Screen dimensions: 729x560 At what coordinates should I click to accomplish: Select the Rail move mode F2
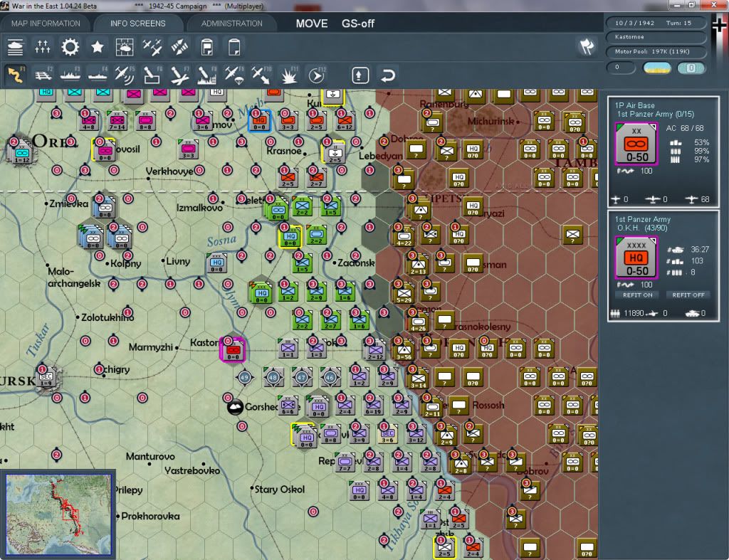pyautogui.click(x=43, y=75)
